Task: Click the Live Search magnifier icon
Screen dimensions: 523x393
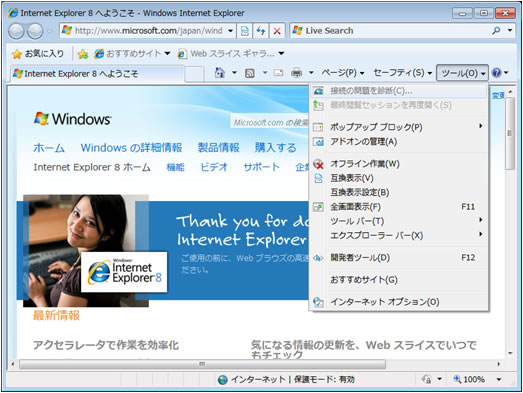Action: [x=496, y=31]
